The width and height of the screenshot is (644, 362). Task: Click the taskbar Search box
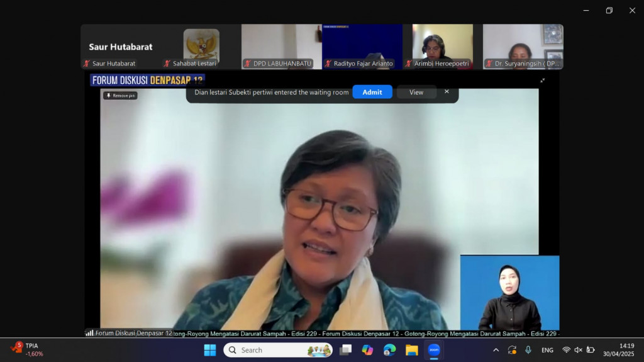click(278, 350)
